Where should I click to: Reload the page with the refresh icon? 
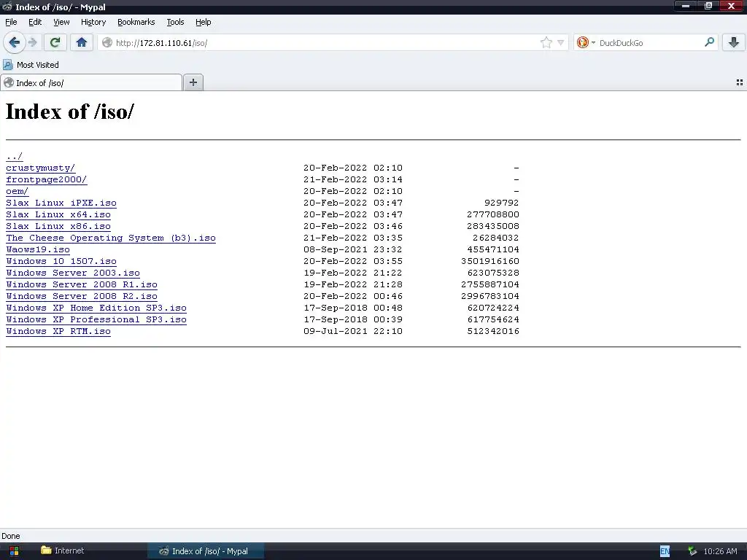coord(55,43)
